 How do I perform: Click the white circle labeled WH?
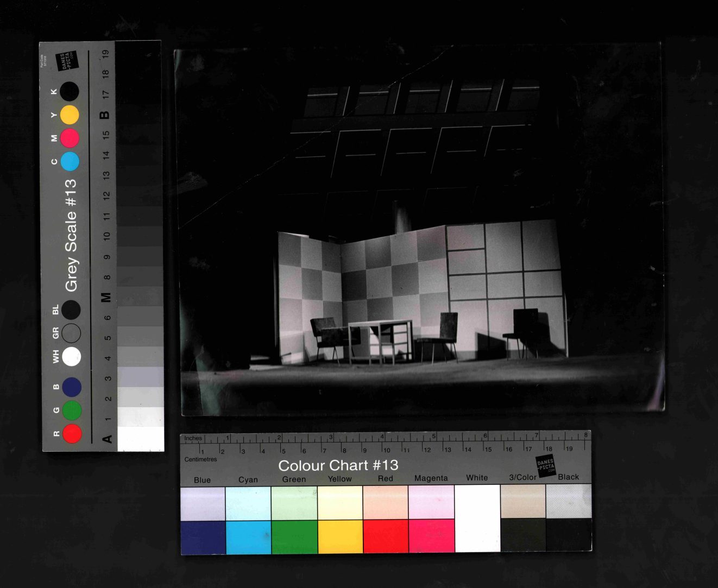[71, 357]
